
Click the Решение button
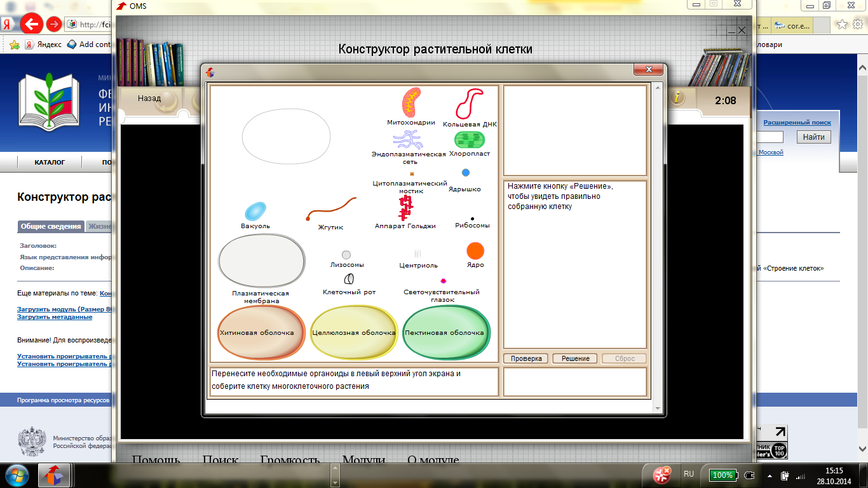tap(575, 358)
